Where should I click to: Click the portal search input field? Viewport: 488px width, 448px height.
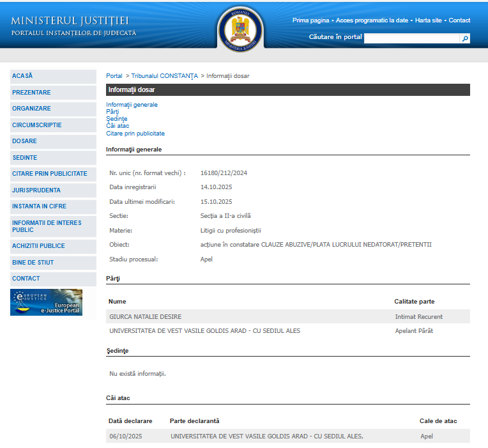pos(411,38)
